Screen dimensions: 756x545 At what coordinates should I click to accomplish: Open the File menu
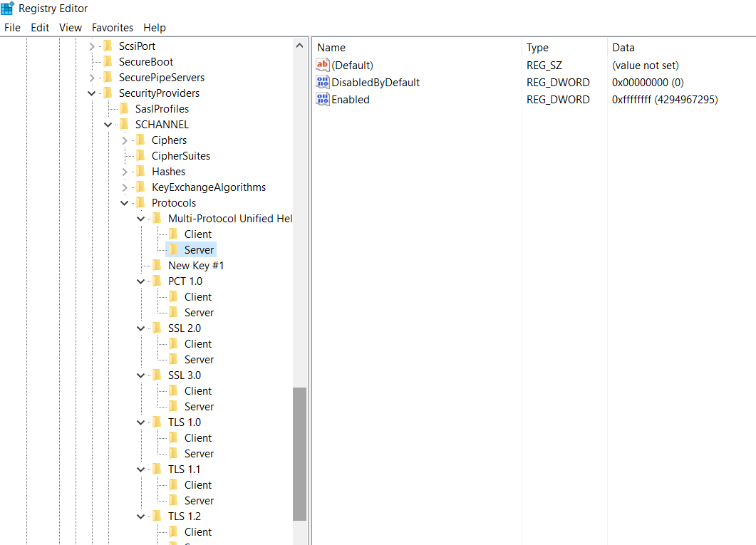point(13,28)
